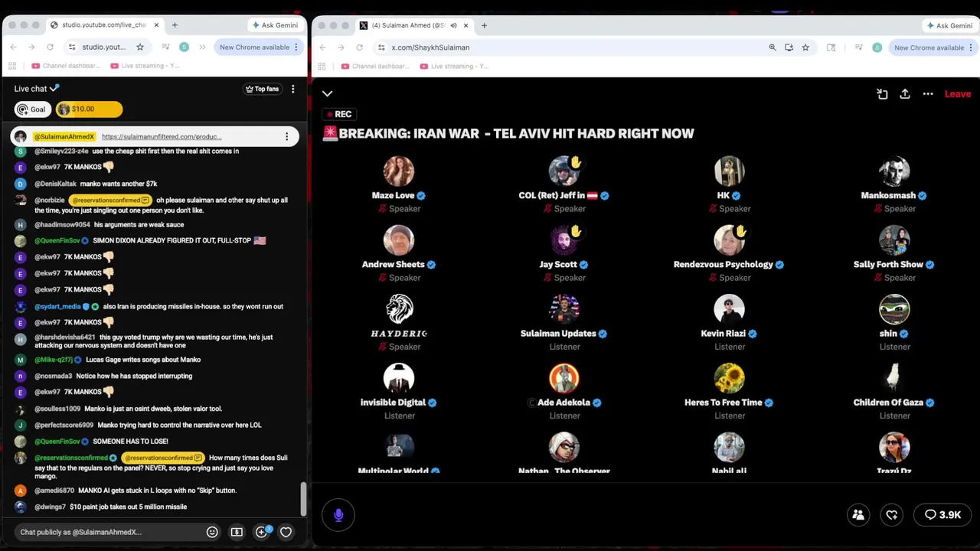Select the studio.youtube.com live_chat tab
The height and width of the screenshot is (551, 980).
point(103,25)
